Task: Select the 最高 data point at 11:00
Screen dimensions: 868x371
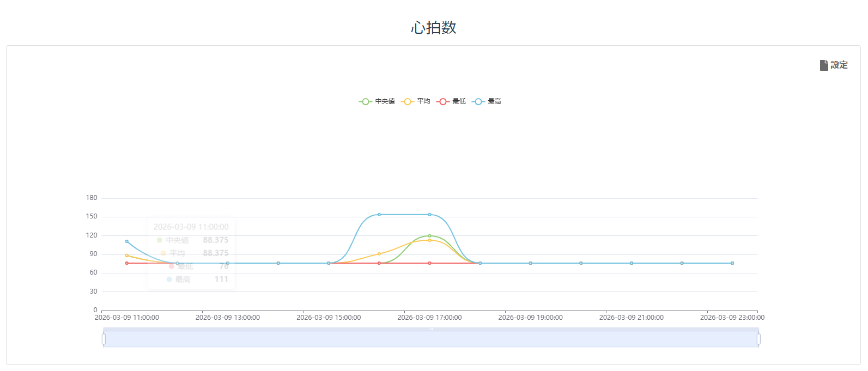Action: tap(127, 241)
